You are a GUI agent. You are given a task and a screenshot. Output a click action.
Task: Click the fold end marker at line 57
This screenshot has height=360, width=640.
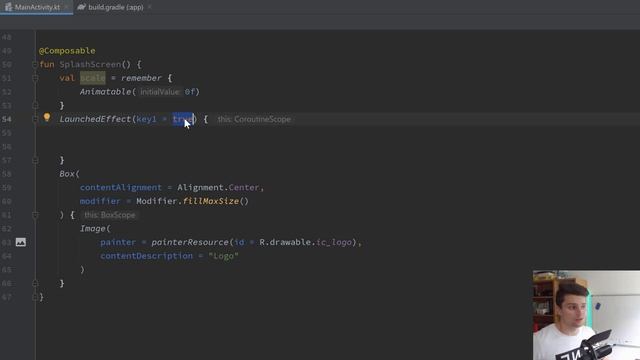coord(35,160)
